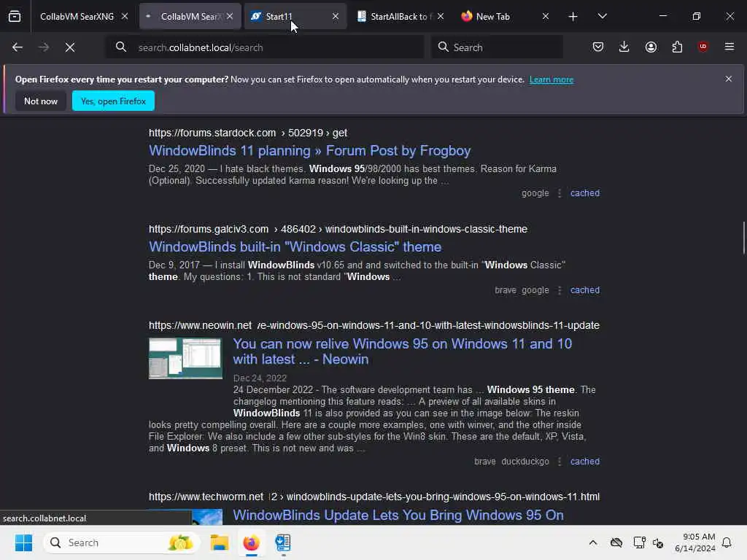Click the cloud sync tray icon
This screenshot has width=747, height=560.
click(616, 542)
